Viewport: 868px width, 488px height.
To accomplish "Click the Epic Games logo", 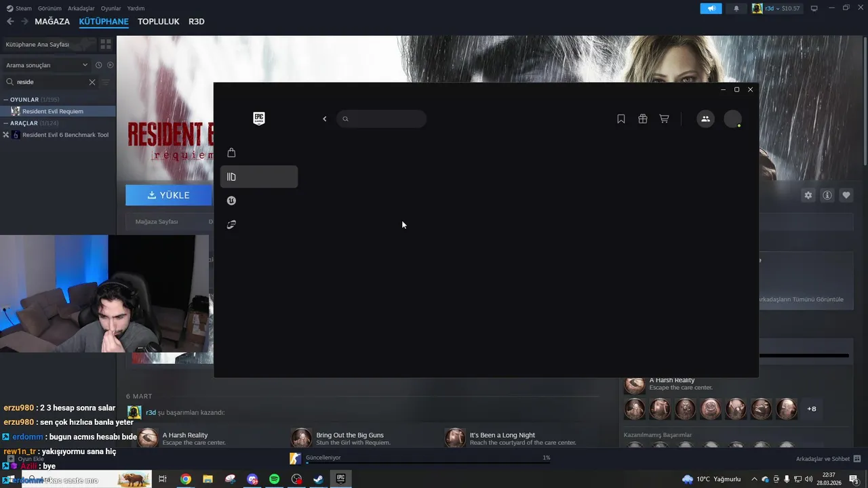I will coord(259,119).
